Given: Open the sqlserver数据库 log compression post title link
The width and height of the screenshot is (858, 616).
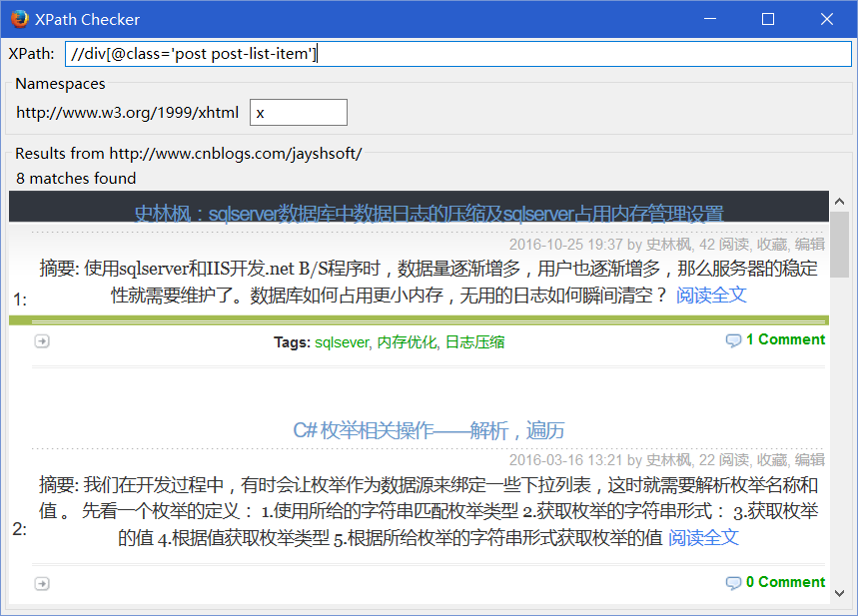Looking at the screenshot, I should [x=429, y=214].
